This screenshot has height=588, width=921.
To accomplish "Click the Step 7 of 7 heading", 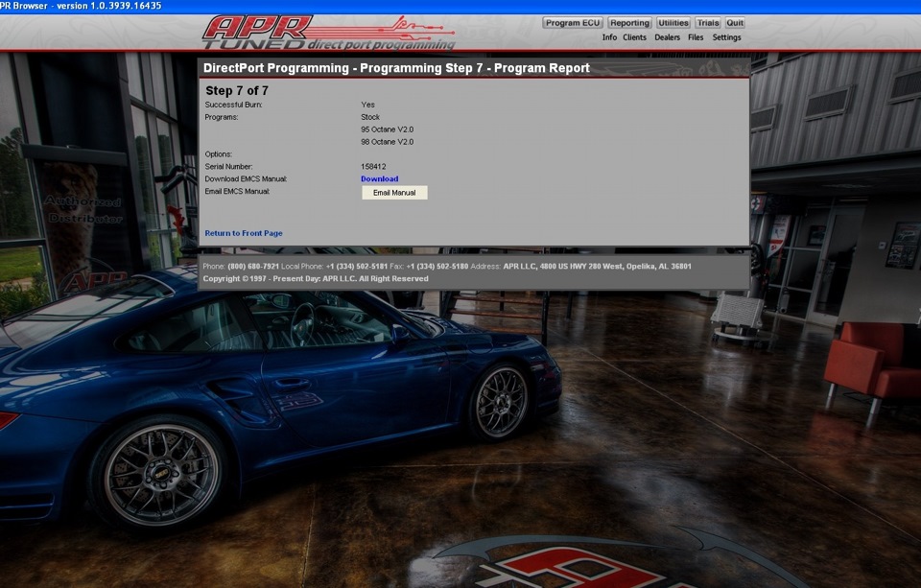I will (x=237, y=90).
